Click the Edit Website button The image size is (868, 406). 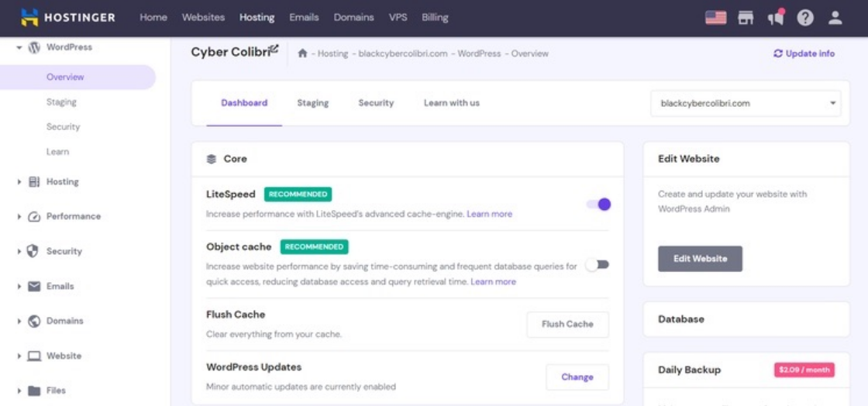pos(701,259)
